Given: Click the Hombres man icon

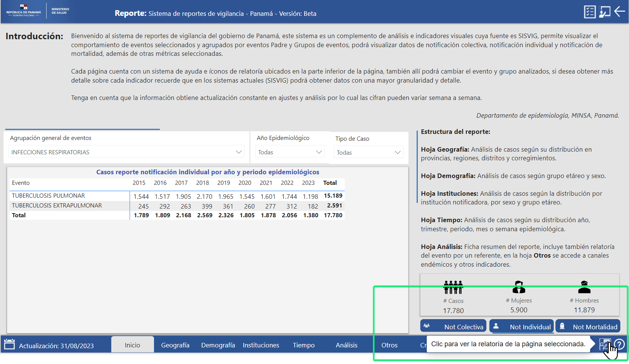Looking at the screenshot, I should click(584, 287).
